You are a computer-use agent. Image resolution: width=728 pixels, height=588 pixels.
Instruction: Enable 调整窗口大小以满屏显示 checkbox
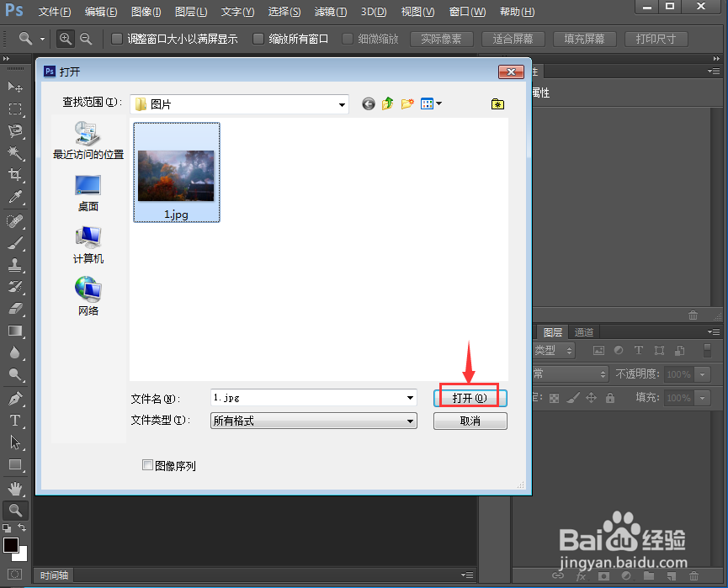pyautogui.click(x=117, y=39)
